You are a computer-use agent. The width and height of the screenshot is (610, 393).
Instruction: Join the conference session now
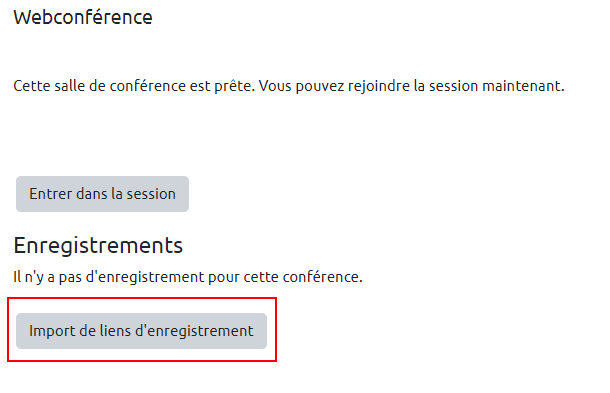click(102, 194)
